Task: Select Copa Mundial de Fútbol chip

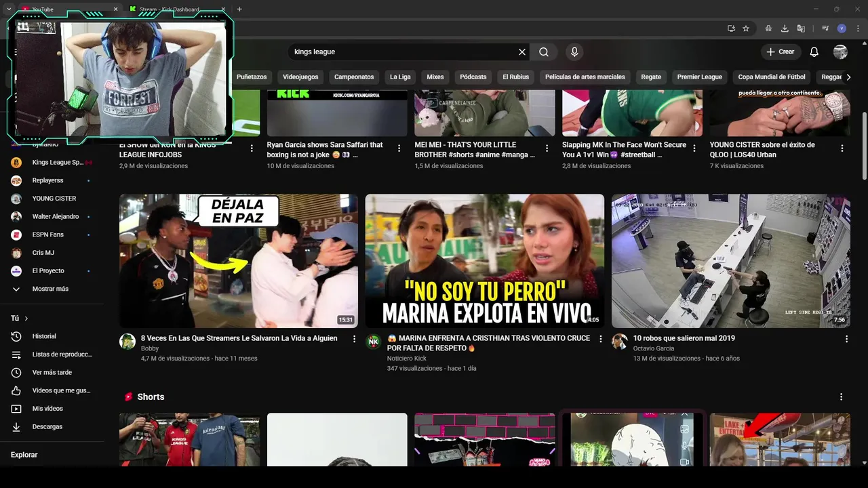Action: [772, 77]
